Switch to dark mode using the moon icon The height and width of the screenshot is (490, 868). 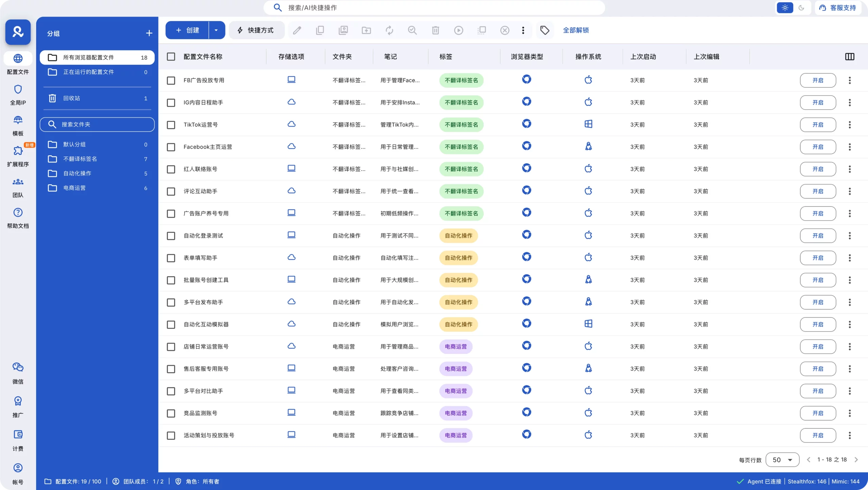pyautogui.click(x=801, y=7)
